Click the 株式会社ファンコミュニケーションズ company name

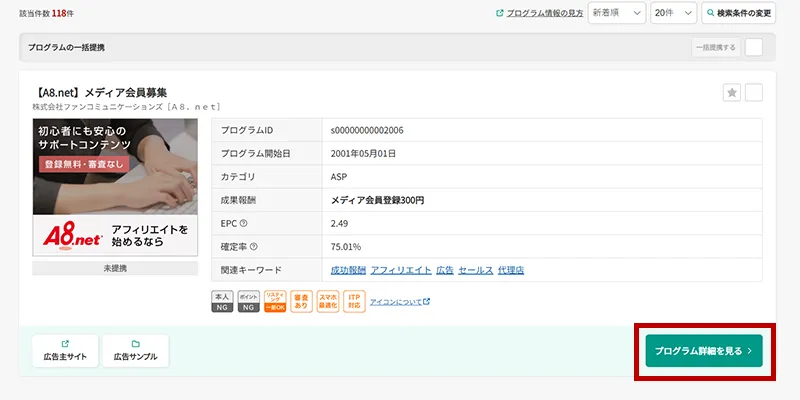click(126, 107)
